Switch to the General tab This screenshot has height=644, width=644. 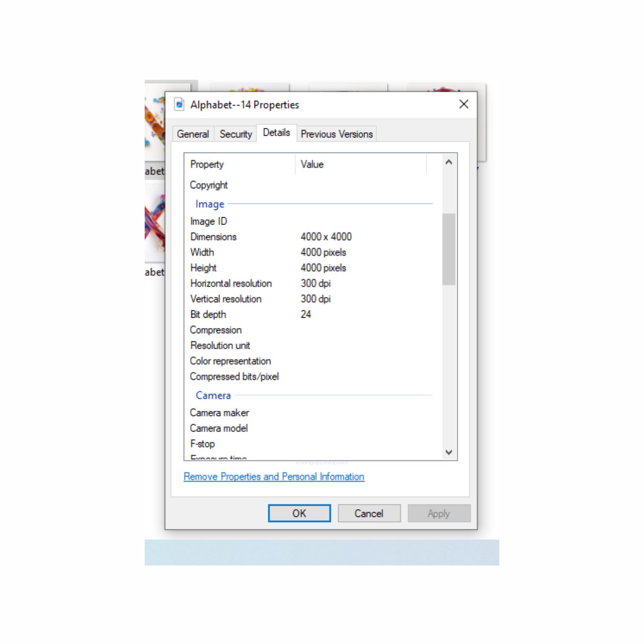193,134
